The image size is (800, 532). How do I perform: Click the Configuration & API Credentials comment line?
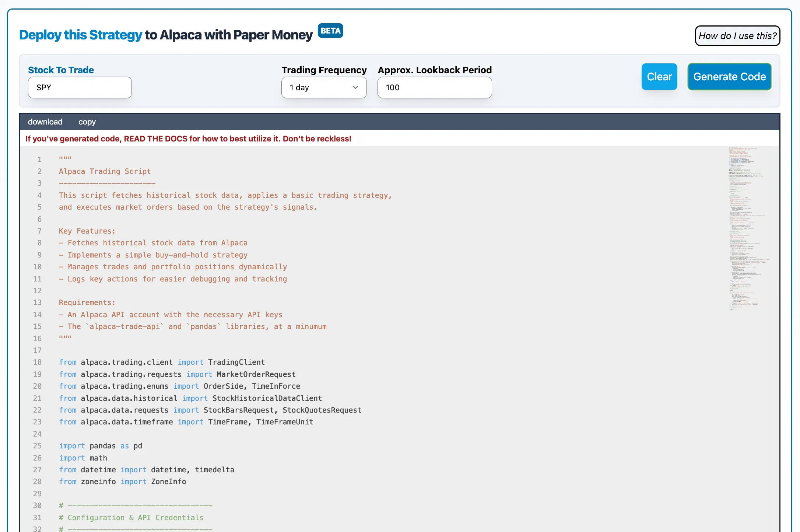(x=131, y=518)
